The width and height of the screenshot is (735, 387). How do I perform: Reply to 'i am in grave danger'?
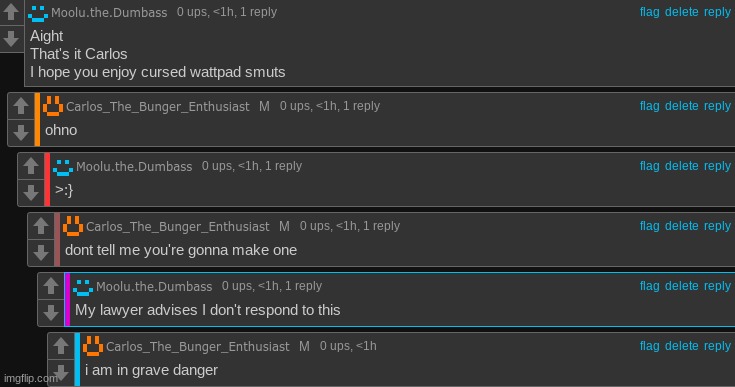pyautogui.click(x=717, y=346)
